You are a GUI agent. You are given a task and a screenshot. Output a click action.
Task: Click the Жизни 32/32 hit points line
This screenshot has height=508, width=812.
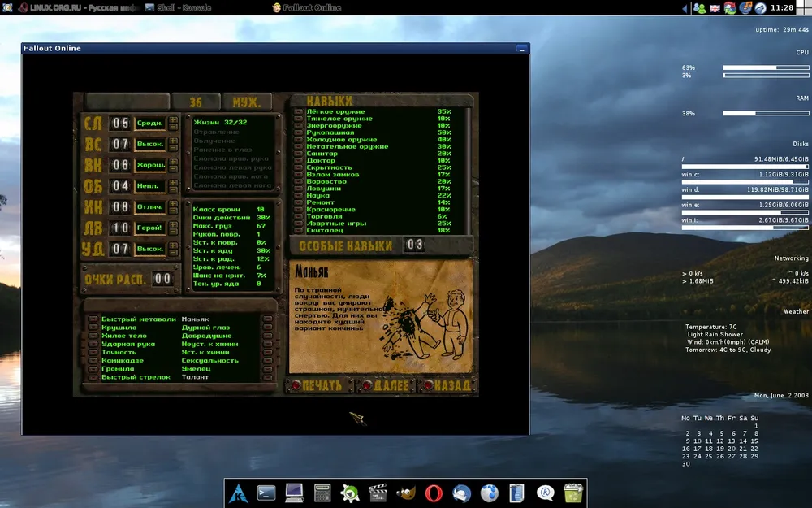click(220, 123)
